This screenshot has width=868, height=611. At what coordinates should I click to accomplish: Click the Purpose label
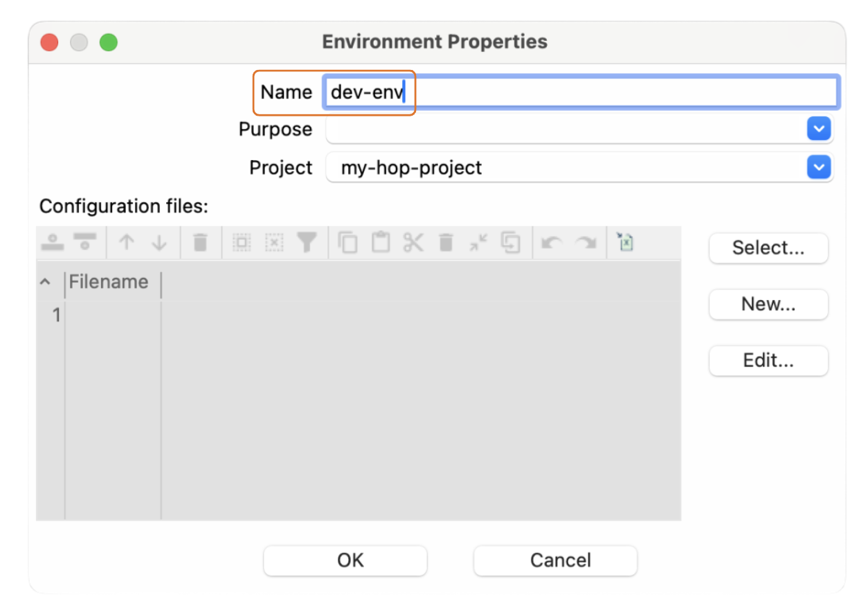tap(275, 130)
